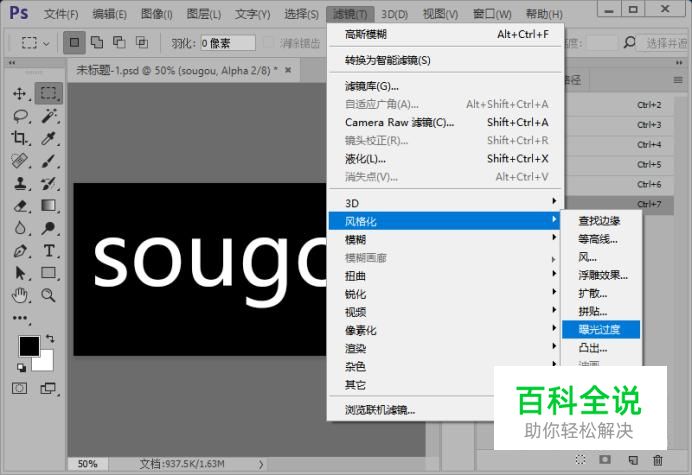The width and height of the screenshot is (692, 475).
Task: Select the Zoom tool
Action: click(48, 295)
